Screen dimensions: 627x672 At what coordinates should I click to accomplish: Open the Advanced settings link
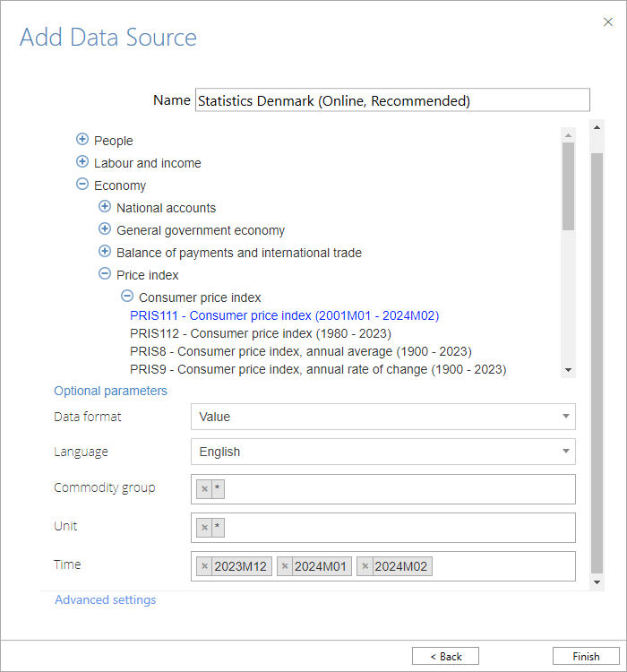point(106,599)
